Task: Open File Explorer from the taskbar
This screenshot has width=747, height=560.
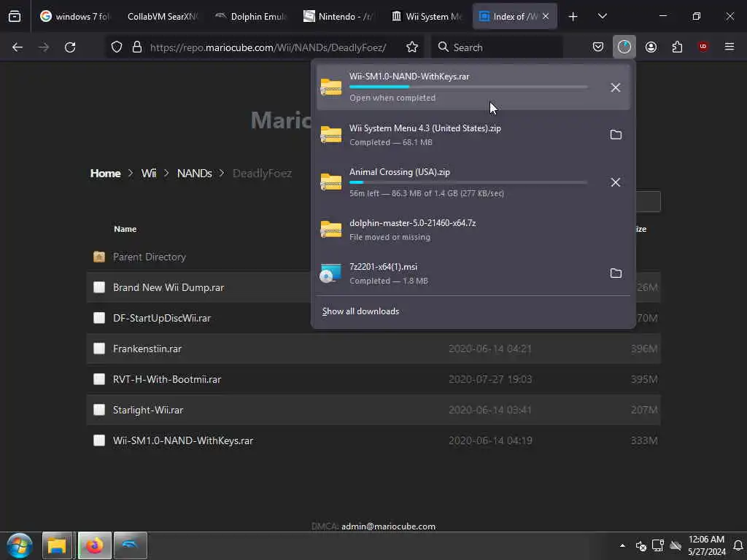Action: coord(57,545)
